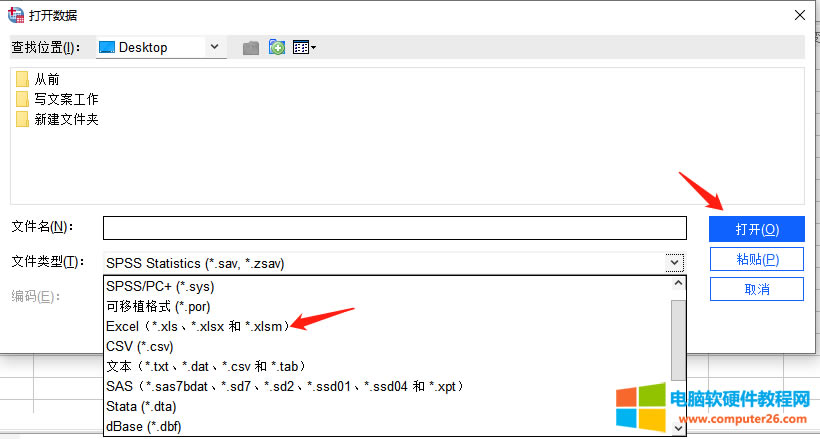Open the view mode list icon
Screen dimensions: 820x439
[x=304, y=47]
